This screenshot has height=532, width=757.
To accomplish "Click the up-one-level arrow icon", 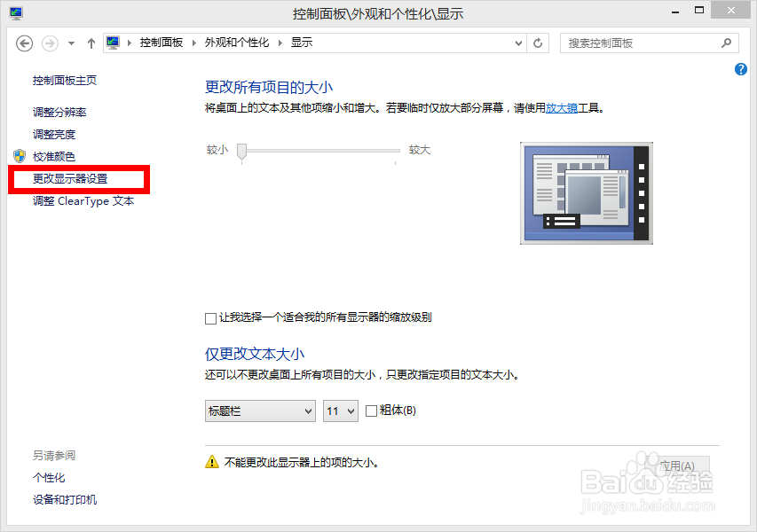I will tap(91, 43).
